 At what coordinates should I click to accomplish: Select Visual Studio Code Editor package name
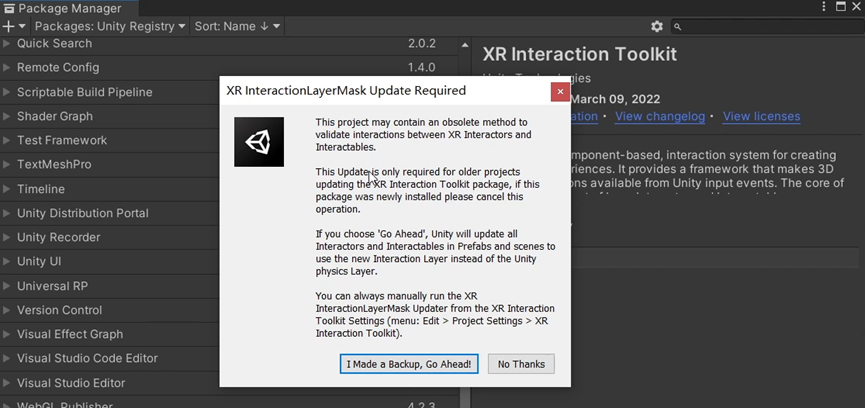click(x=87, y=358)
